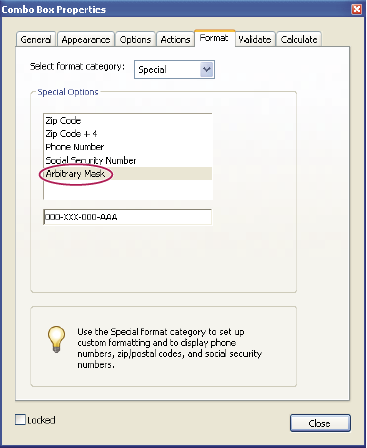Toggle the Locked checkbox
This screenshot has width=367, height=448.
(20, 419)
